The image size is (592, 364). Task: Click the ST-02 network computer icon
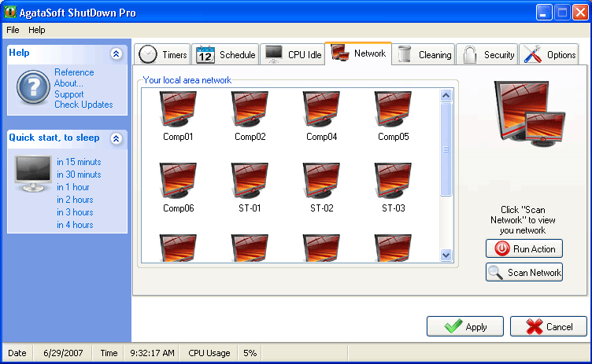[321, 182]
